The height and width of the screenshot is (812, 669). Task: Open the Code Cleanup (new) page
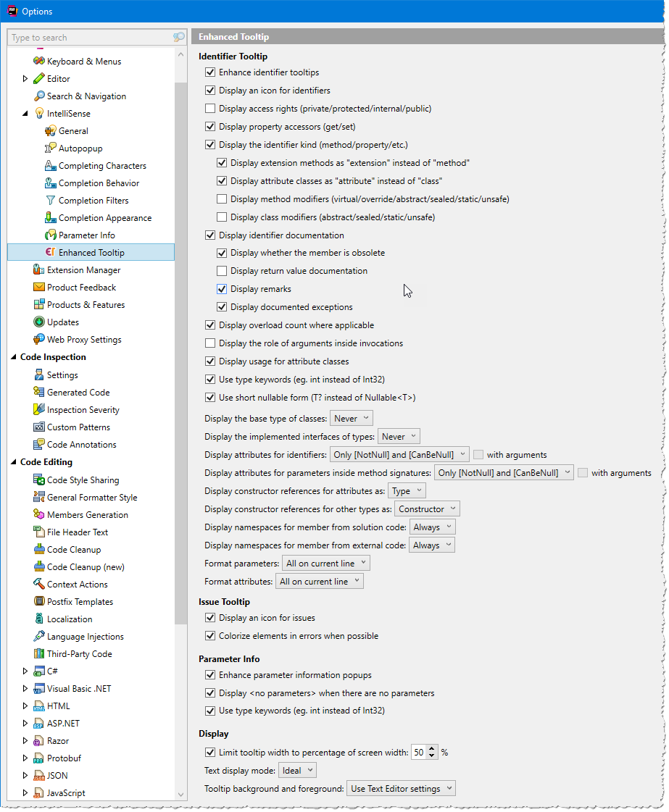pyautogui.click(x=86, y=567)
